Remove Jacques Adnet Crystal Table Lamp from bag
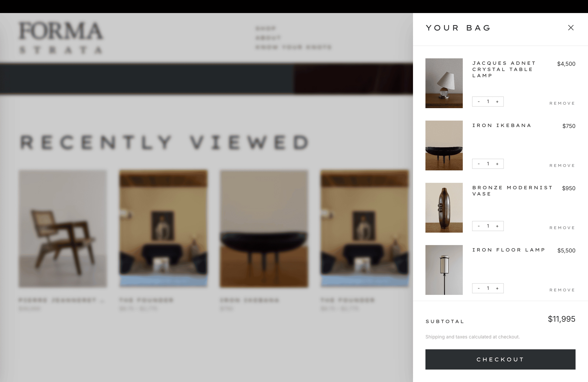The image size is (588, 382). click(x=562, y=103)
